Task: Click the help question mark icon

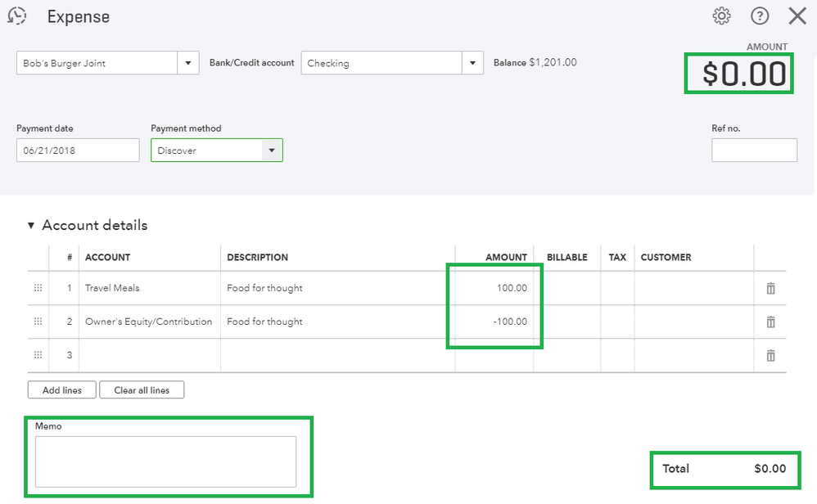Action: click(x=760, y=16)
